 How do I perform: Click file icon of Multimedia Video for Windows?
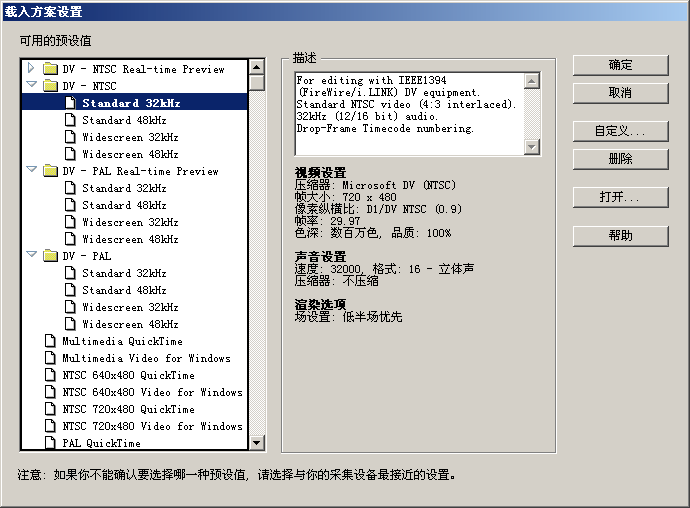(50, 358)
